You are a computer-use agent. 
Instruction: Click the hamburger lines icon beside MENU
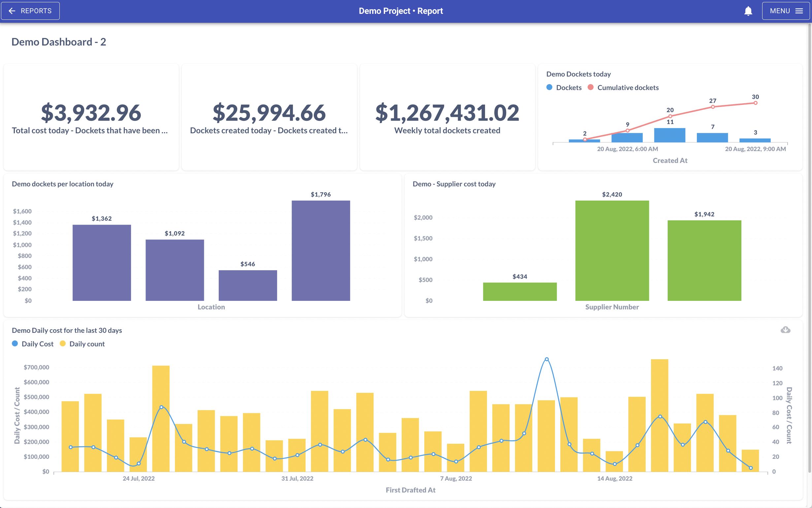799,11
